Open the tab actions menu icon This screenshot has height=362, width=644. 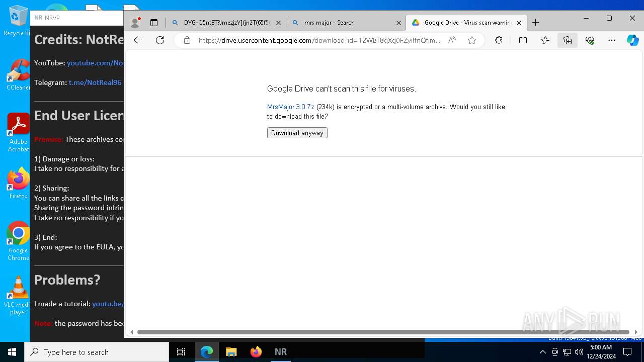click(x=154, y=23)
